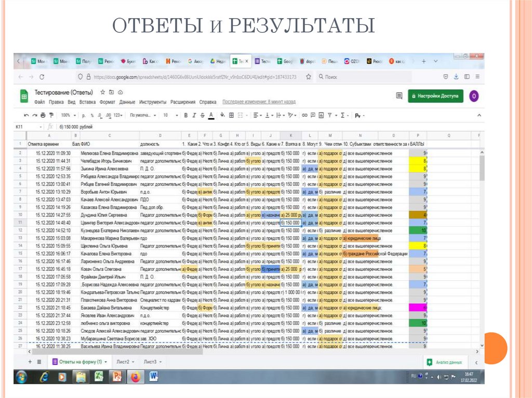This screenshot has height=398, width=532.
Task: Open the text color picker
Action: 211,116
